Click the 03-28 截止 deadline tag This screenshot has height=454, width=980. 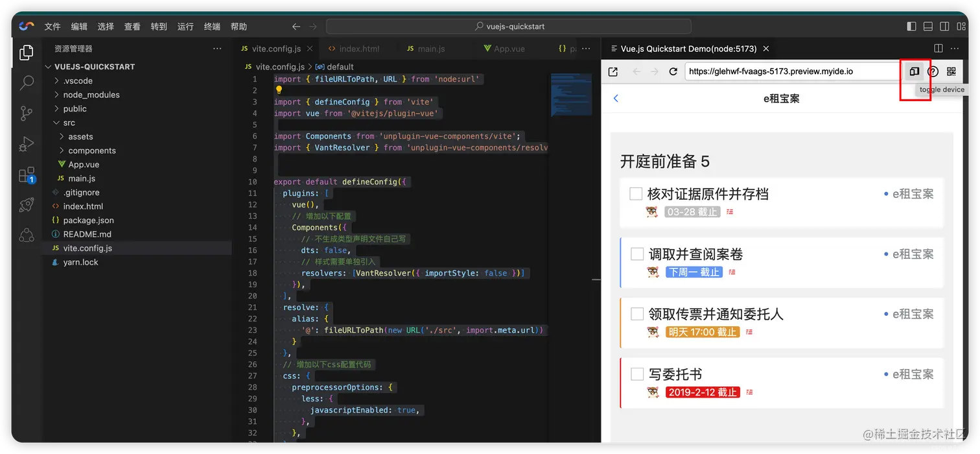coord(692,212)
